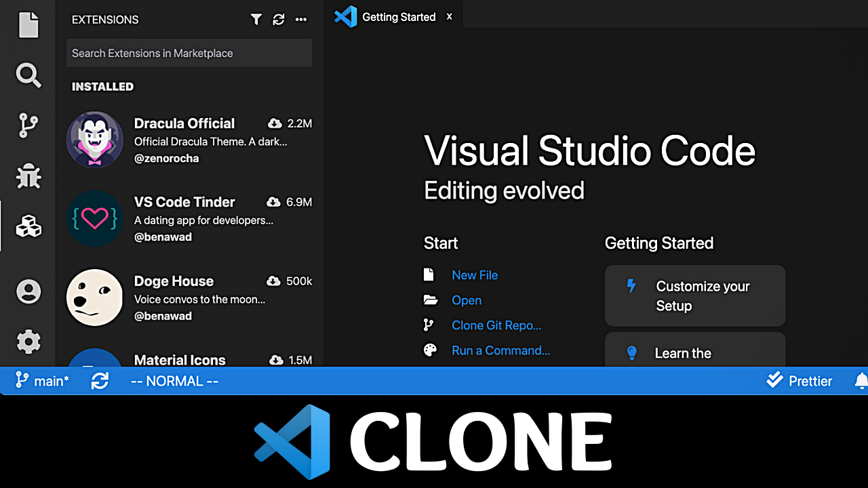This screenshot has width=868, height=488.
Task: Click the Search Extensions in Marketplace field
Action: pos(189,53)
